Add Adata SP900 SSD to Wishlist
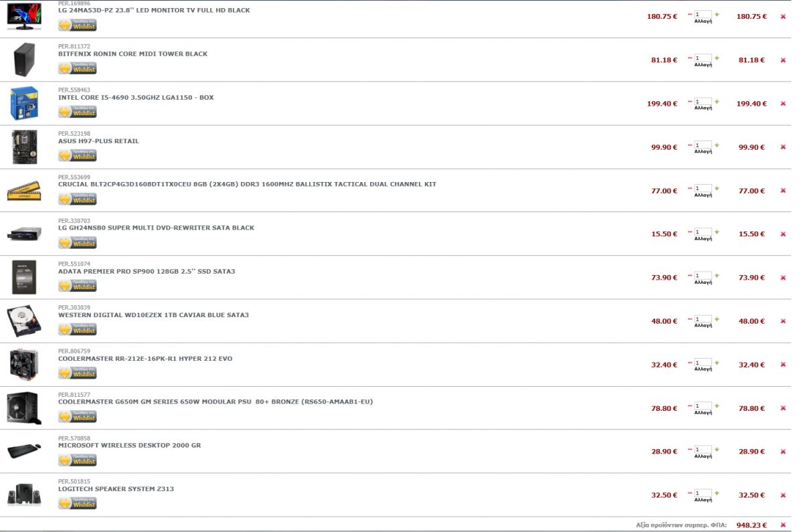Screen dimensions: 803x532 (x=78, y=286)
